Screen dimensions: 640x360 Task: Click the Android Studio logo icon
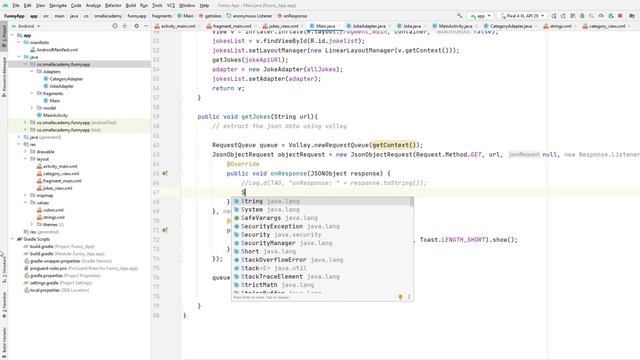(x=5, y=6)
